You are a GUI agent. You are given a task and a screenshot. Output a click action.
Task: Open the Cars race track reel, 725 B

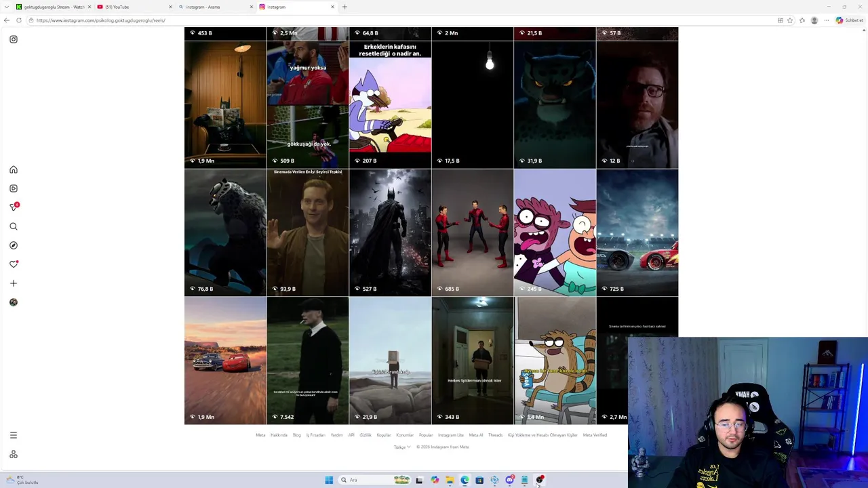637,232
